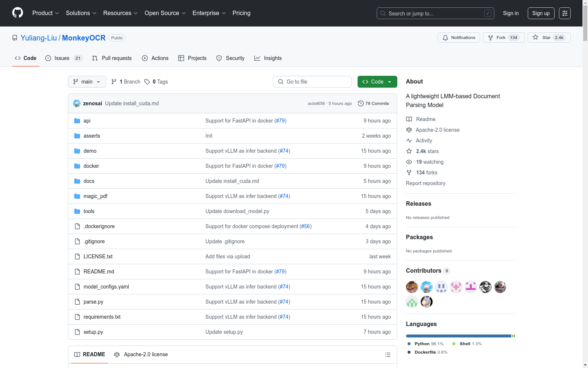588x368 pixels.
Task: Focus the Search or jump to field
Action: click(435, 13)
